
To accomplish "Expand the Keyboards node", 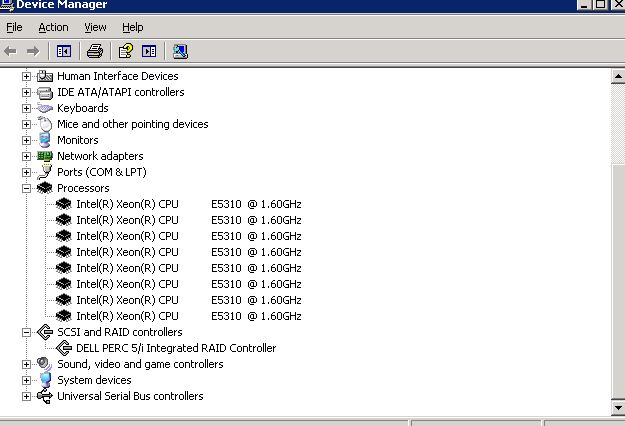I will coord(26,108).
